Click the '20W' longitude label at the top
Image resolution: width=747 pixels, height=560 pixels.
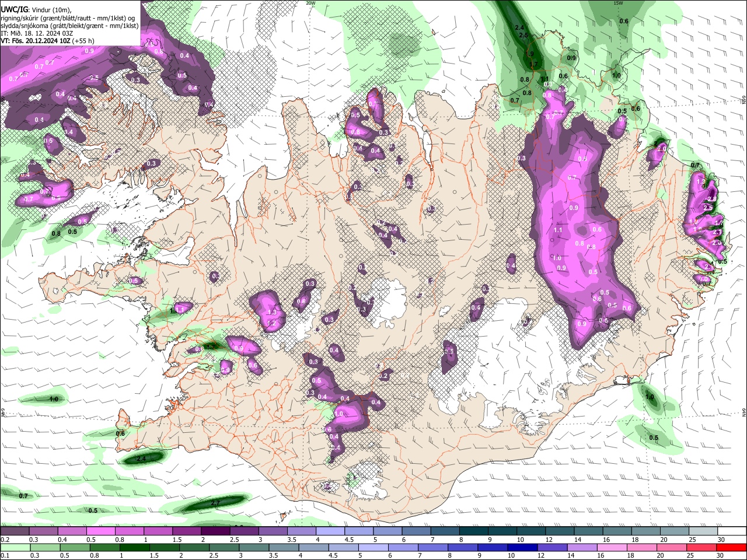pos(310,3)
